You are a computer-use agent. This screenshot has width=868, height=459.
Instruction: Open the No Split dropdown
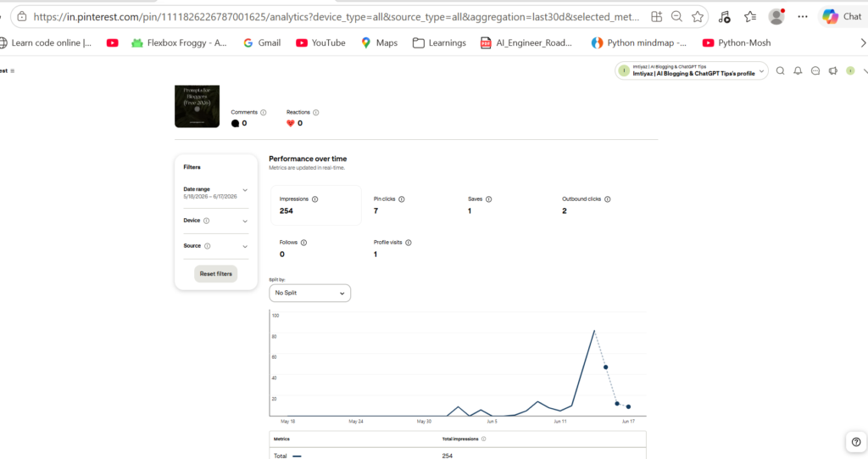point(310,293)
